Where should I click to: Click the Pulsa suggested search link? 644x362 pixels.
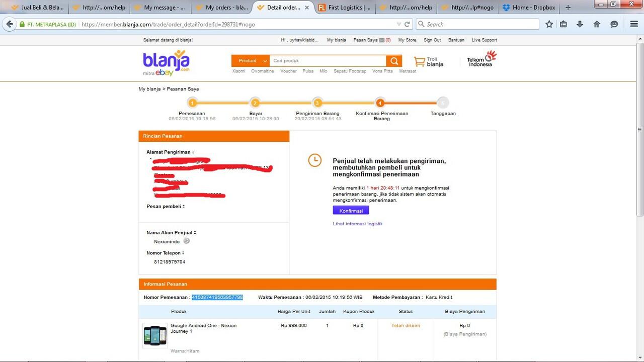pyautogui.click(x=308, y=71)
